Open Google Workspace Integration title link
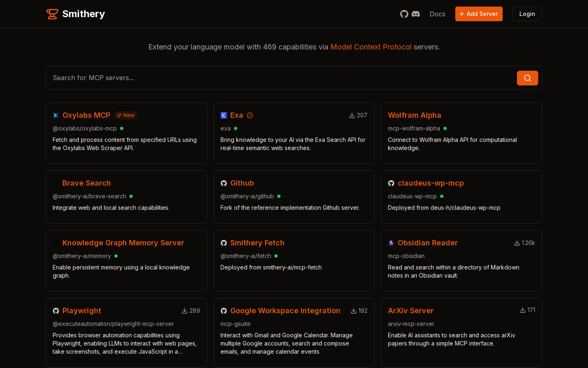The width and height of the screenshot is (588, 368). [x=285, y=311]
